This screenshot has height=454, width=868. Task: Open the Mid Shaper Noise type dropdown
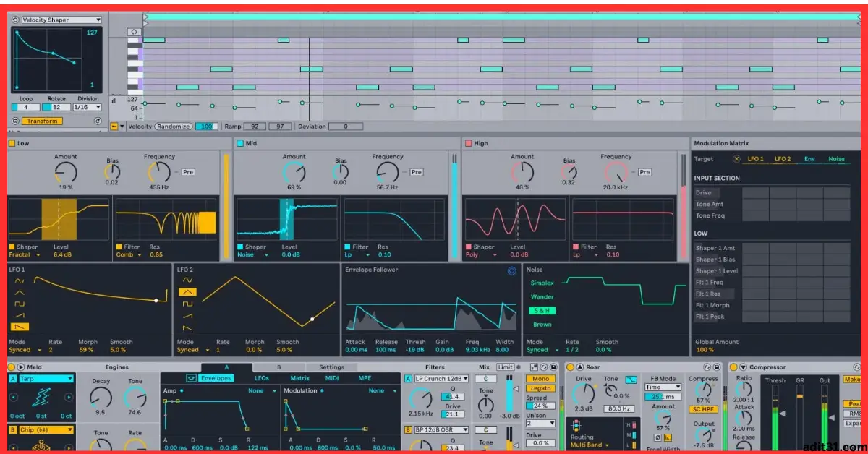coord(253,254)
